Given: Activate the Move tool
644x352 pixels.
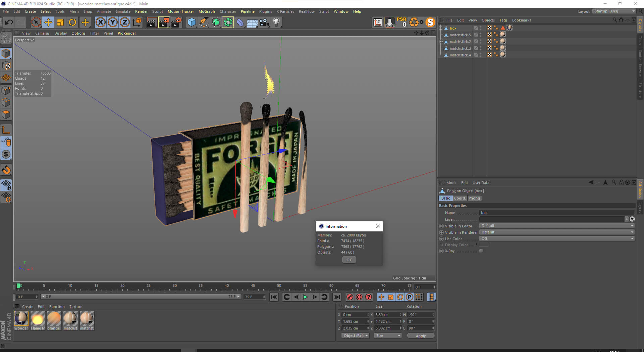Looking at the screenshot, I should (x=48, y=23).
